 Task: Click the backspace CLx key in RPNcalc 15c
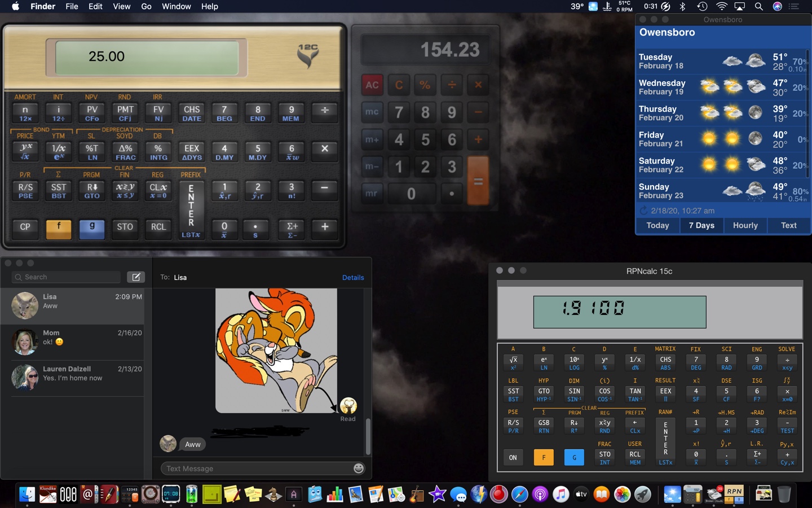[635, 426]
